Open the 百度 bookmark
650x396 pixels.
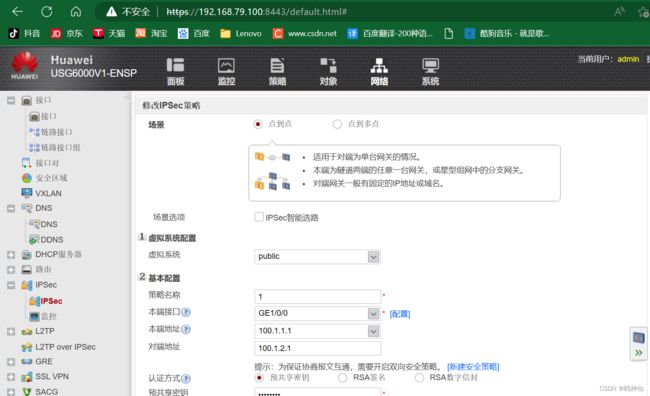pyautogui.click(x=194, y=34)
